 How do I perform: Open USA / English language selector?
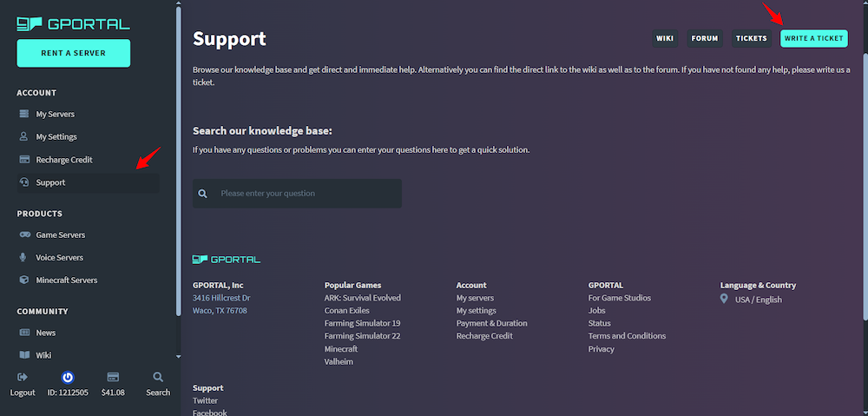759,300
